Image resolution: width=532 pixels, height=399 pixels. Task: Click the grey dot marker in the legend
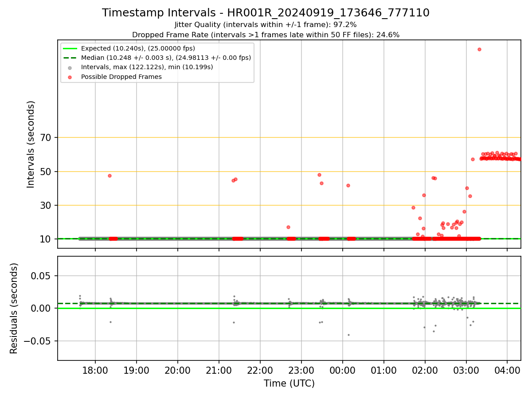tap(70, 67)
